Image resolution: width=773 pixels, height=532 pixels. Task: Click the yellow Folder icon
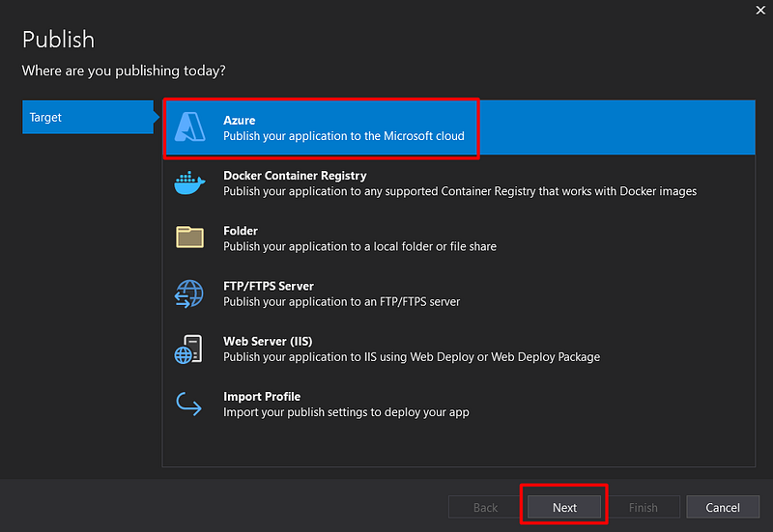(189, 237)
